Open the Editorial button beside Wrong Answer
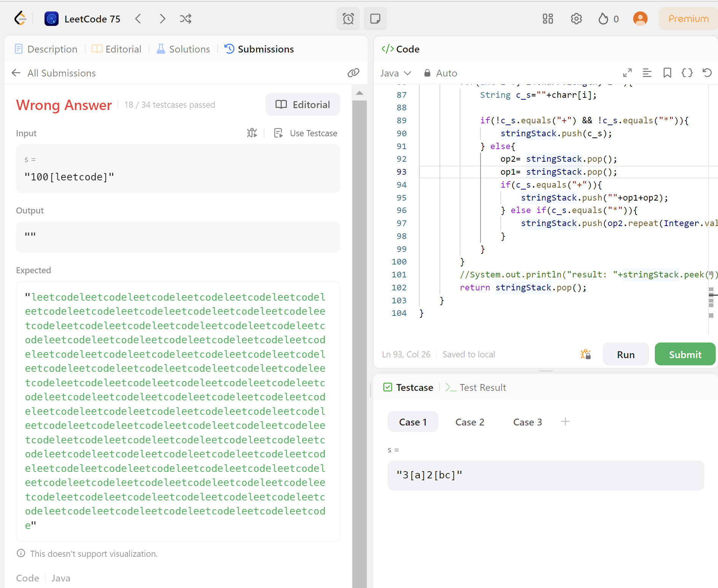This screenshot has width=718, height=588. click(303, 105)
